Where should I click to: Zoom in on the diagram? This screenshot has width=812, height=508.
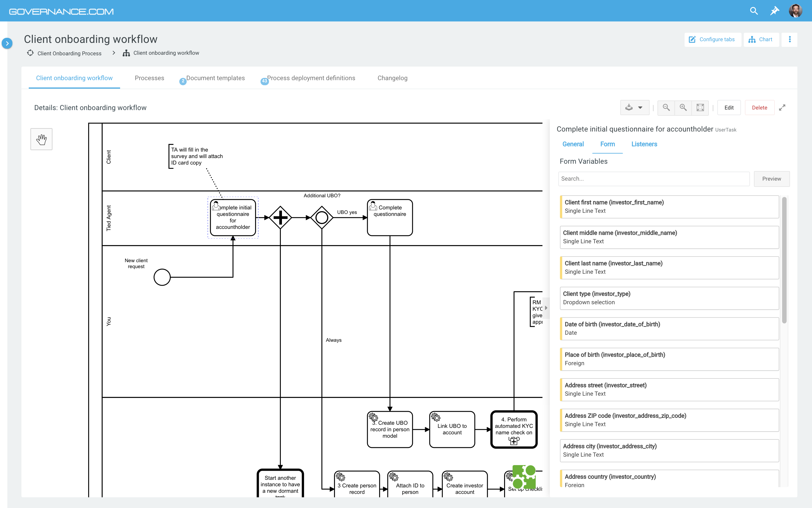point(683,108)
